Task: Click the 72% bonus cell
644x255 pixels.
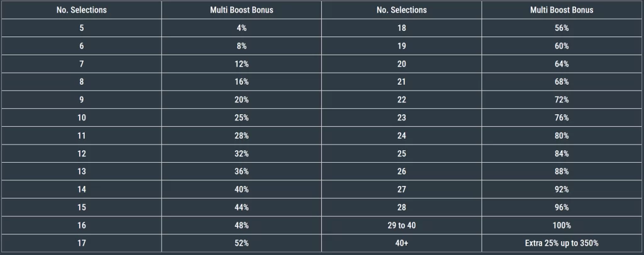Action: coord(562,100)
